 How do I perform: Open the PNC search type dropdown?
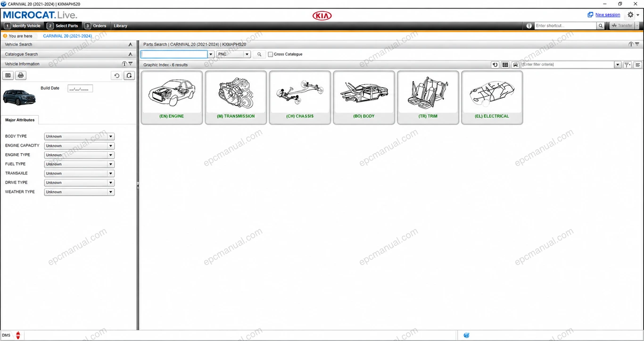pos(233,54)
